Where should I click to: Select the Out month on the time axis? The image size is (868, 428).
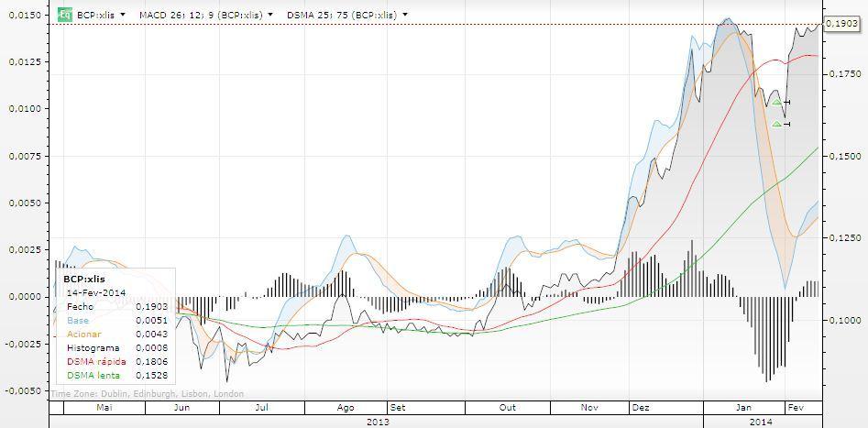click(x=507, y=408)
